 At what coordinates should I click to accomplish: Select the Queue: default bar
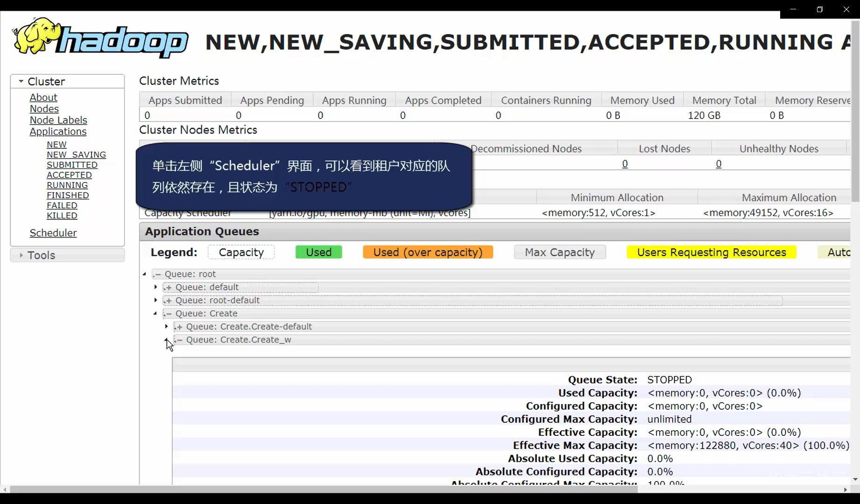click(241, 287)
